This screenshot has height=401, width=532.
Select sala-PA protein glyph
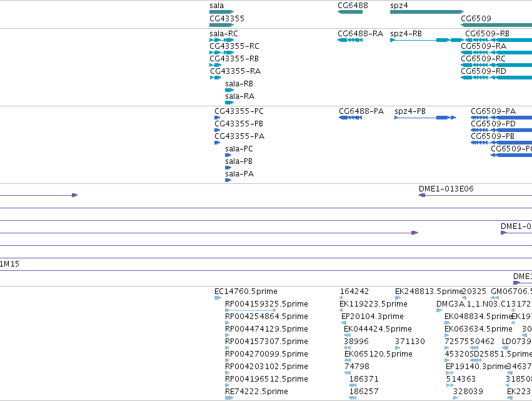pos(228,180)
